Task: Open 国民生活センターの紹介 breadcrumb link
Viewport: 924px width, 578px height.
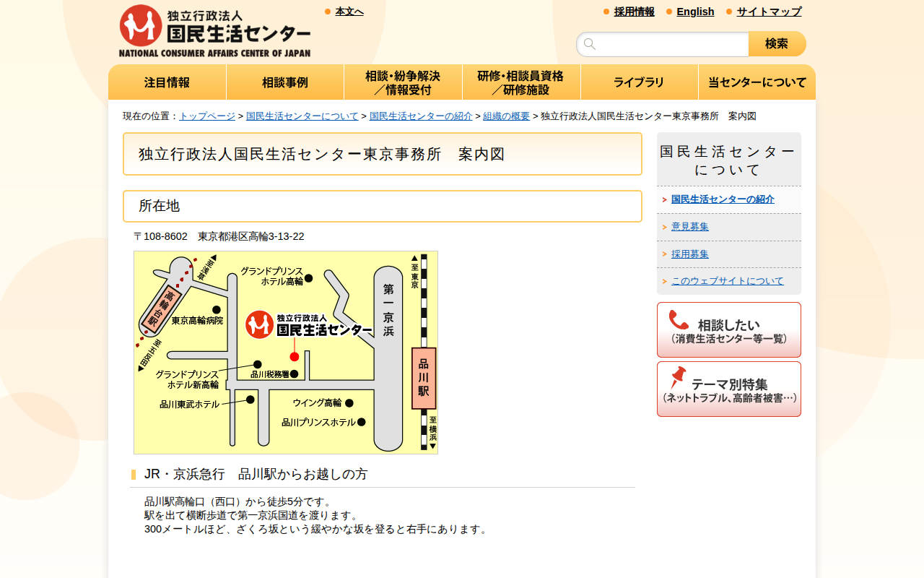Action: point(421,116)
